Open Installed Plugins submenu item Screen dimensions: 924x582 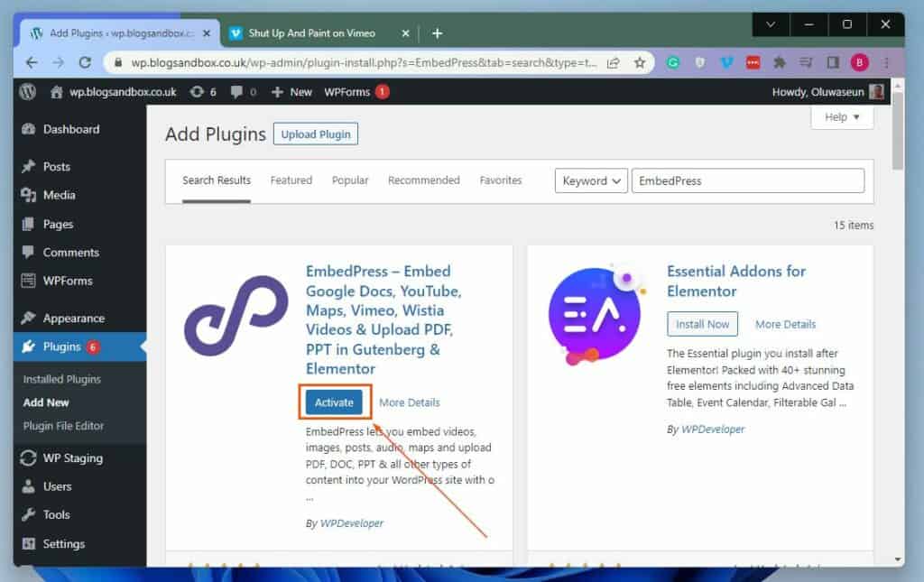click(x=62, y=379)
